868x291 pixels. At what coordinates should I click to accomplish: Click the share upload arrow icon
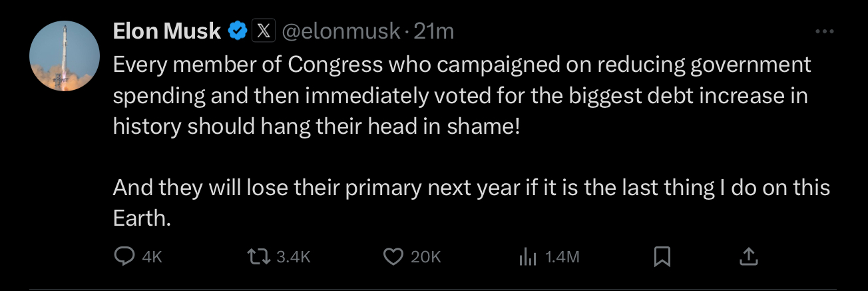[x=748, y=256]
